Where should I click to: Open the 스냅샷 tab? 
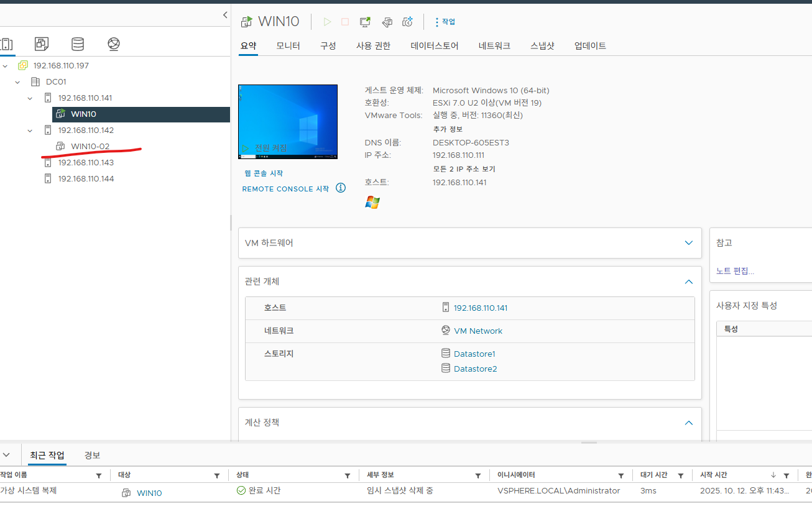tap(542, 46)
